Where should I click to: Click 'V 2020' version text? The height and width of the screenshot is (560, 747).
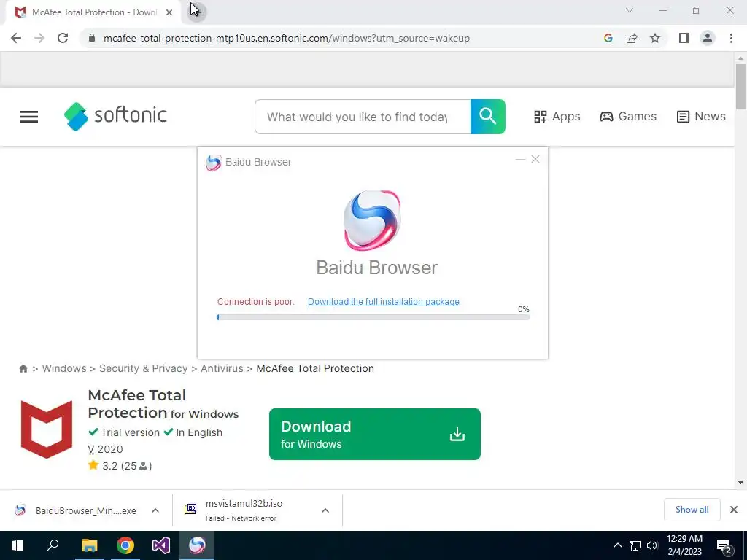(105, 449)
